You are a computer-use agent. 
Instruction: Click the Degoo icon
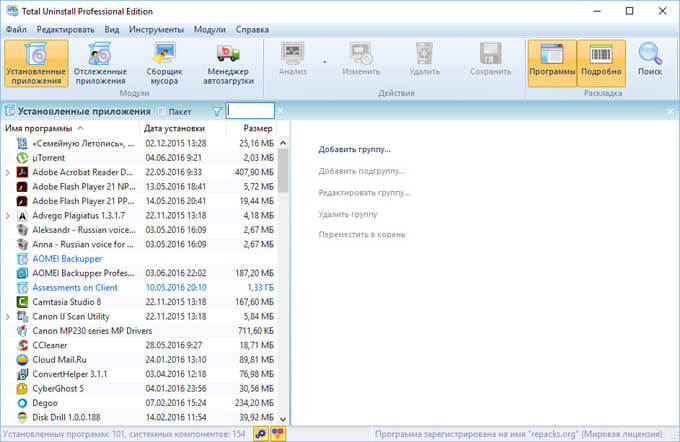click(22, 403)
